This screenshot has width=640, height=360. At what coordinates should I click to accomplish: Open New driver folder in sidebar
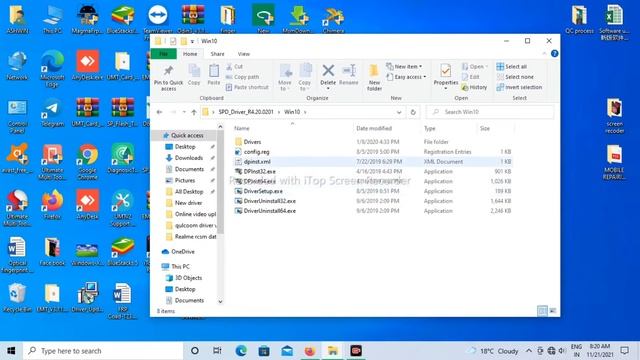[188, 202]
